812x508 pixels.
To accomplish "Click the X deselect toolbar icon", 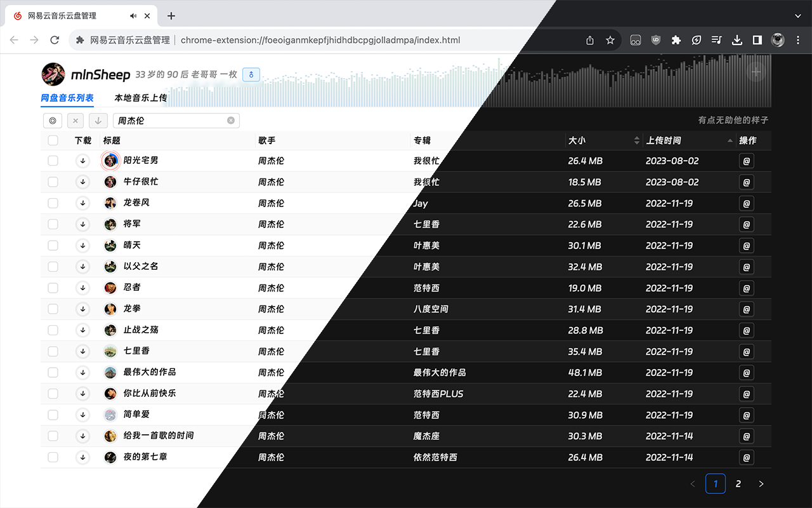I will click(x=75, y=120).
